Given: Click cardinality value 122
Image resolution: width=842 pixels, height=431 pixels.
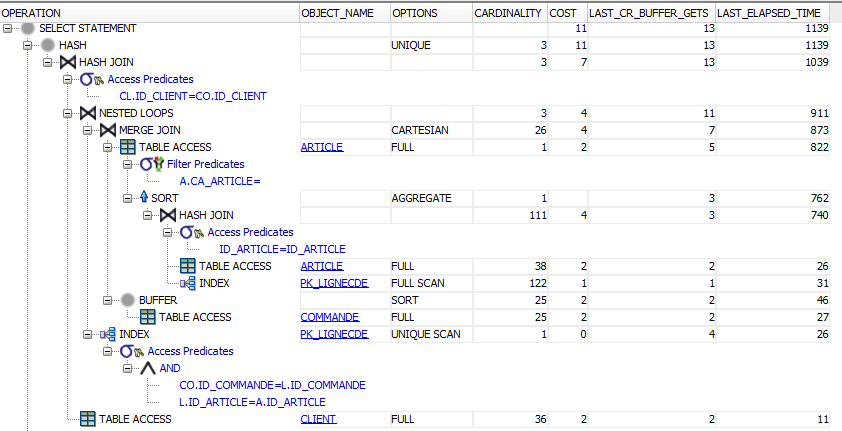Looking at the screenshot, I should [536, 283].
